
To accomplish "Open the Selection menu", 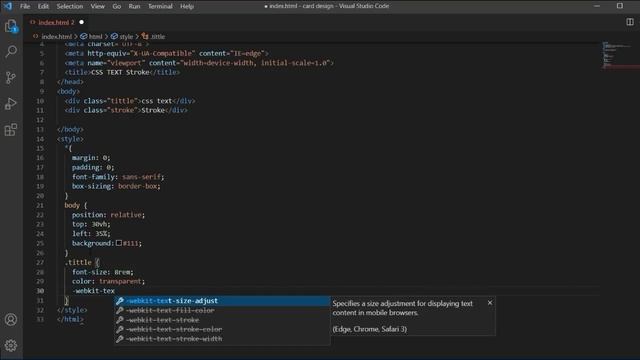I will click(70, 6).
